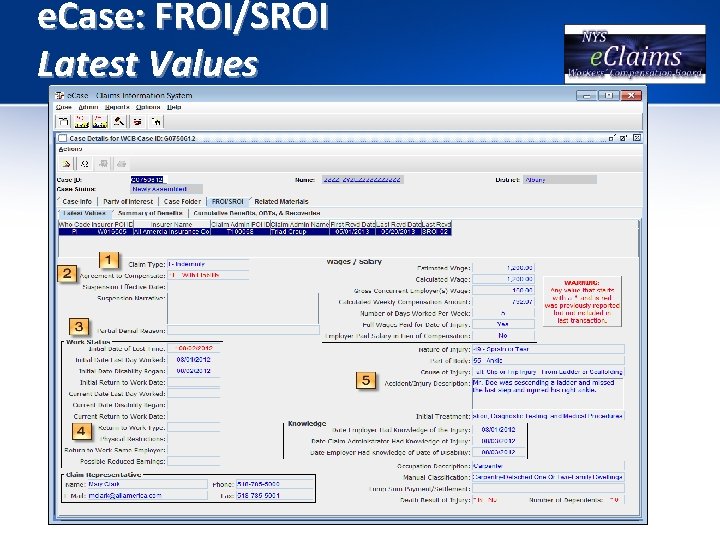This screenshot has height=540, width=720.
Task: Click the Triad Group cell in table
Action: click(300, 232)
